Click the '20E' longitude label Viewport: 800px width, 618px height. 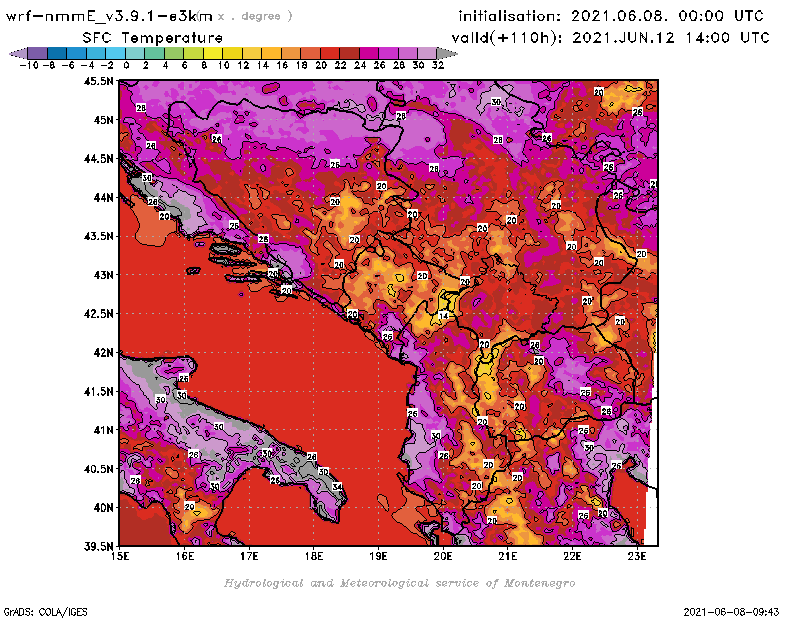coord(443,556)
